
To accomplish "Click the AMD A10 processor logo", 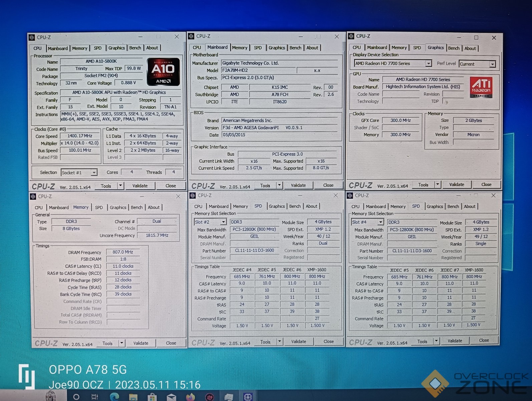I will [x=163, y=72].
